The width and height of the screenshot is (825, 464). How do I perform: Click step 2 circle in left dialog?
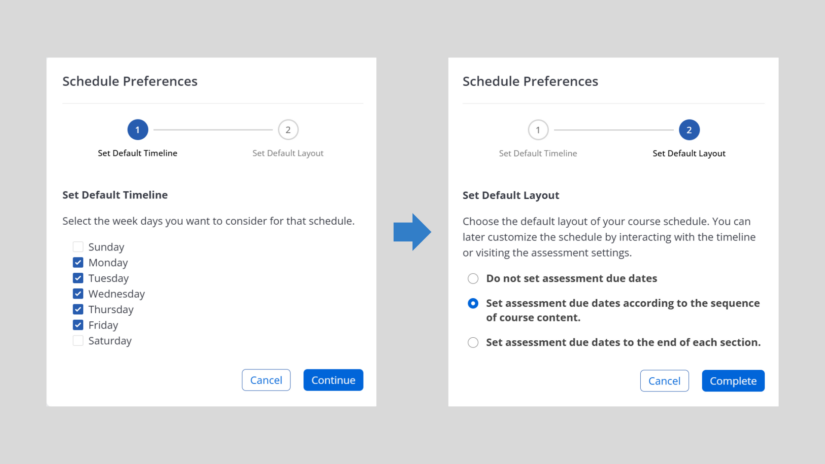288,130
